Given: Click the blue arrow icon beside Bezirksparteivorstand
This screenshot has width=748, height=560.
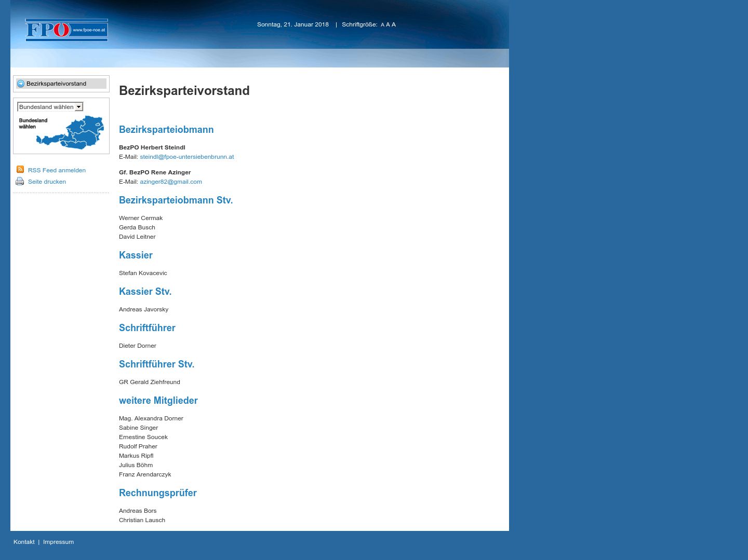Looking at the screenshot, I should click(x=21, y=84).
